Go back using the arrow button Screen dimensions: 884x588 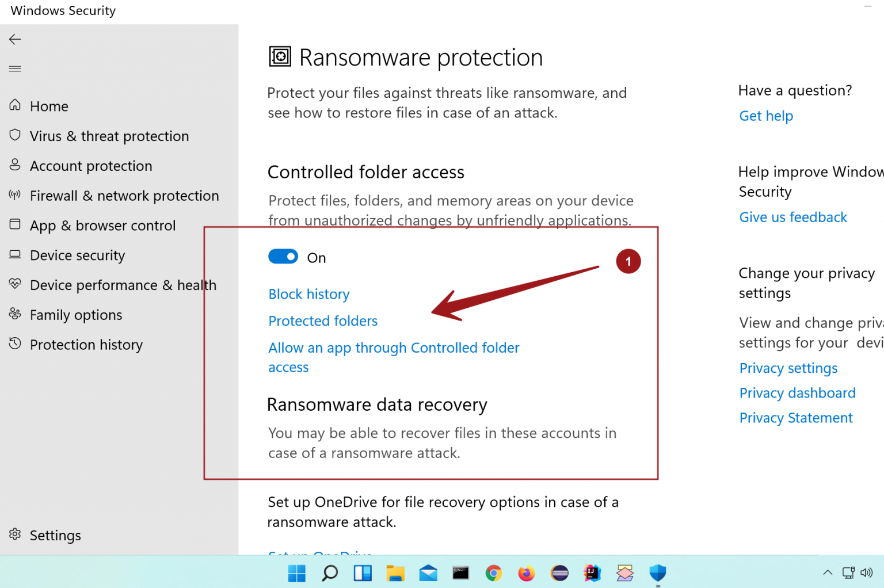[x=14, y=39]
